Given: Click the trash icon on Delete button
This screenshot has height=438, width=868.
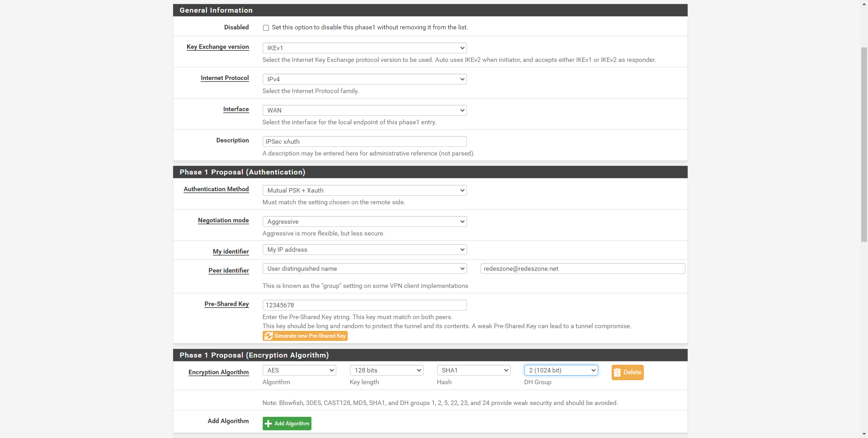Looking at the screenshot, I should pos(617,372).
